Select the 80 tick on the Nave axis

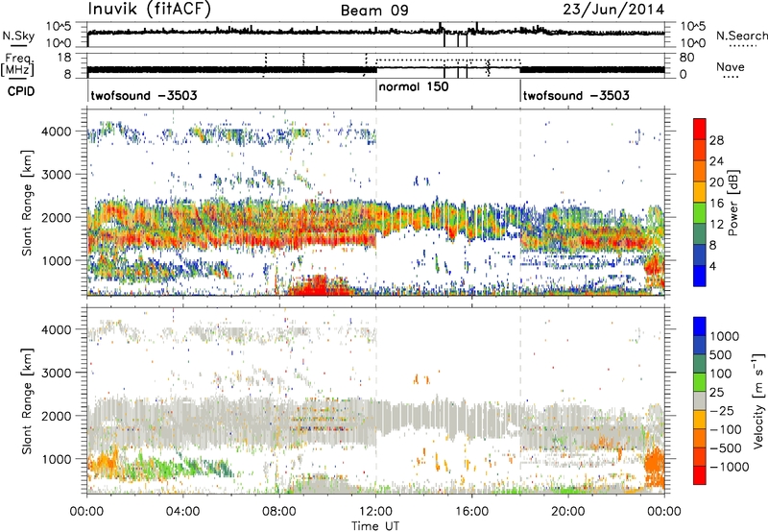[687, 58]
